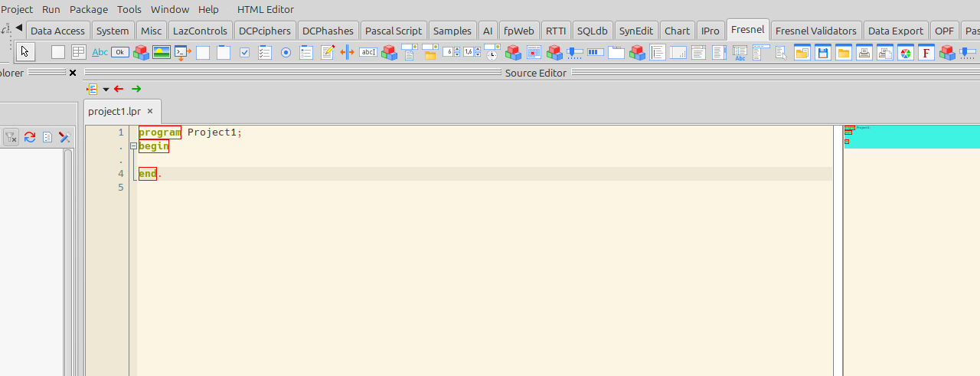Choose the memo with pencil component
Screen dimensions: 980x376
(x=327, y=52)
